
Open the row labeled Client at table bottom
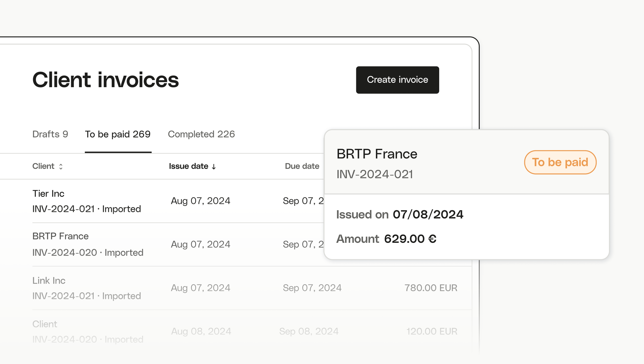click(x=252, y=331)
